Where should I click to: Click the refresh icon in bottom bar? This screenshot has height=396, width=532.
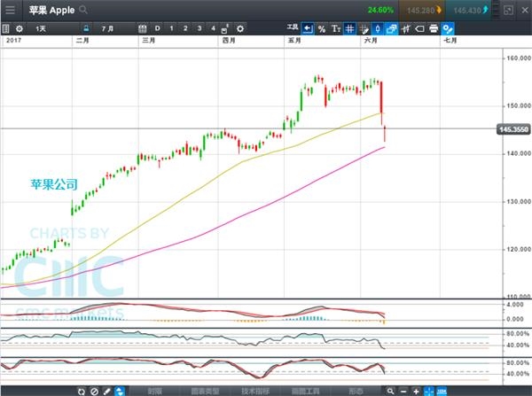pos(81,392)
